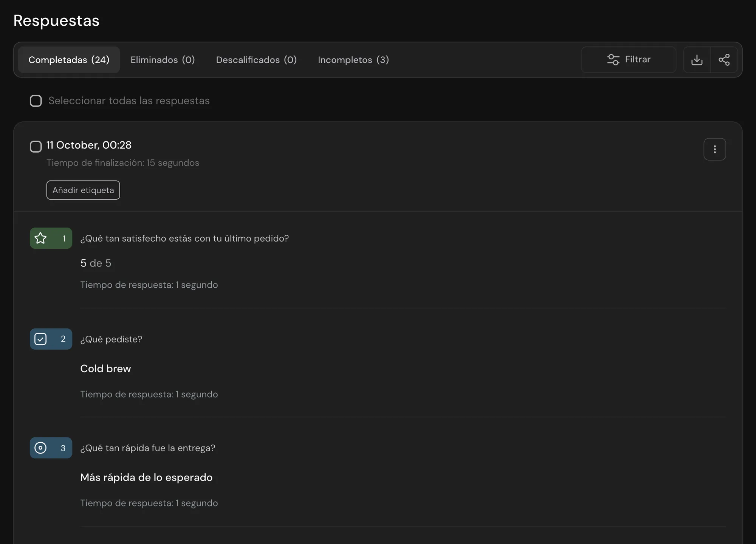Open the share responses icon
The image size is (756, 544).
coord(724,60)
